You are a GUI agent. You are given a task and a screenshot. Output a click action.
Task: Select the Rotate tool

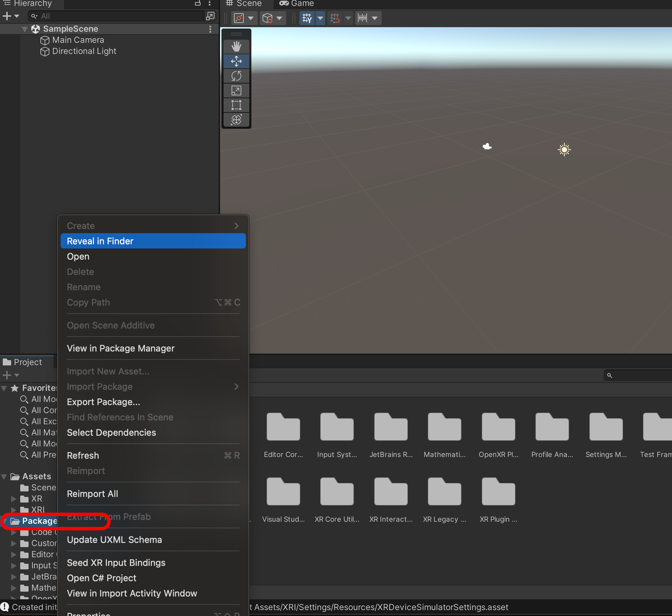click(236, 76)
